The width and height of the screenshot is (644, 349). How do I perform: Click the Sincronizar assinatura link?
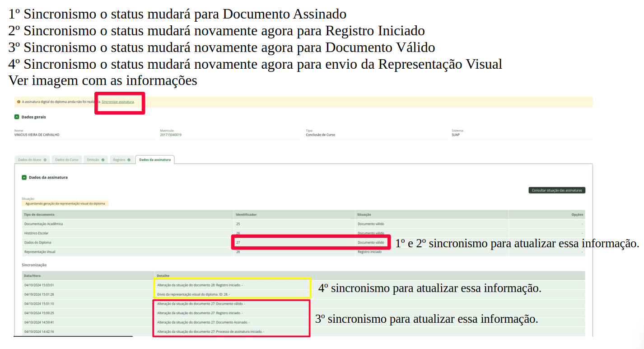pos(117,102)
